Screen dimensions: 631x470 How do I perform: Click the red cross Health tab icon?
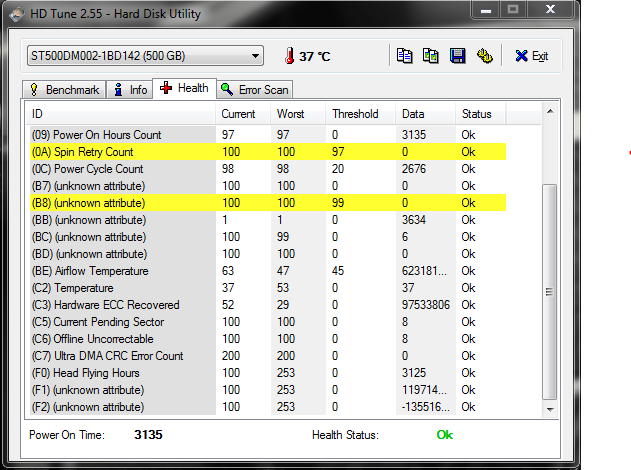tap(166, 88)
